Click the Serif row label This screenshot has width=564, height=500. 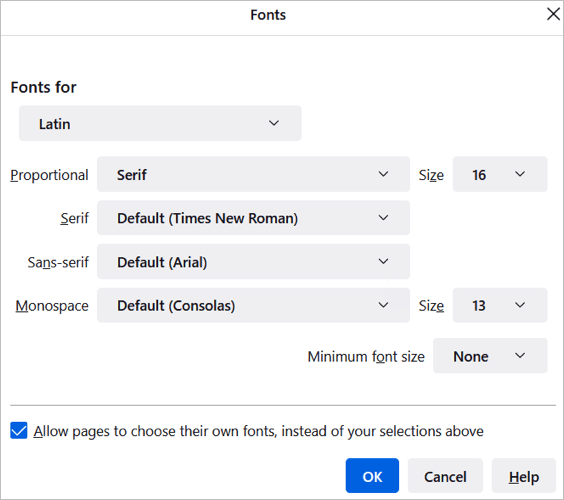74,218
